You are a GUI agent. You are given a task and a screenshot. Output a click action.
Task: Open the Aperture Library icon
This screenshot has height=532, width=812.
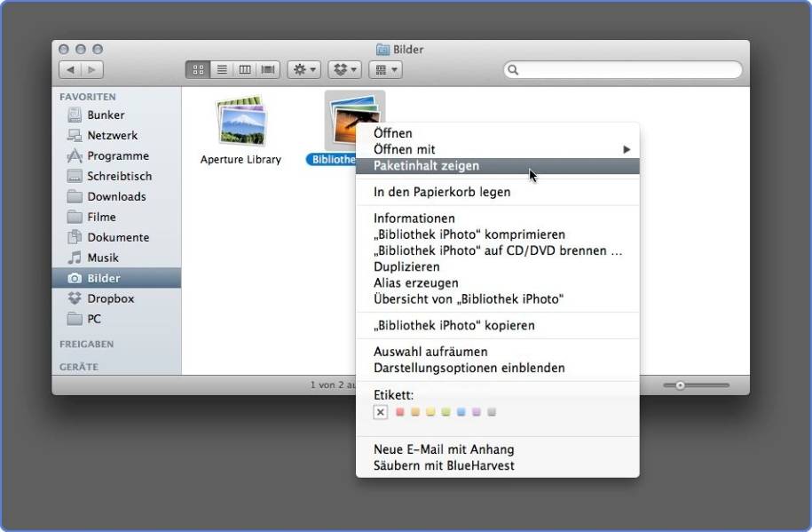pyautogui.click(x=240, y=122)
